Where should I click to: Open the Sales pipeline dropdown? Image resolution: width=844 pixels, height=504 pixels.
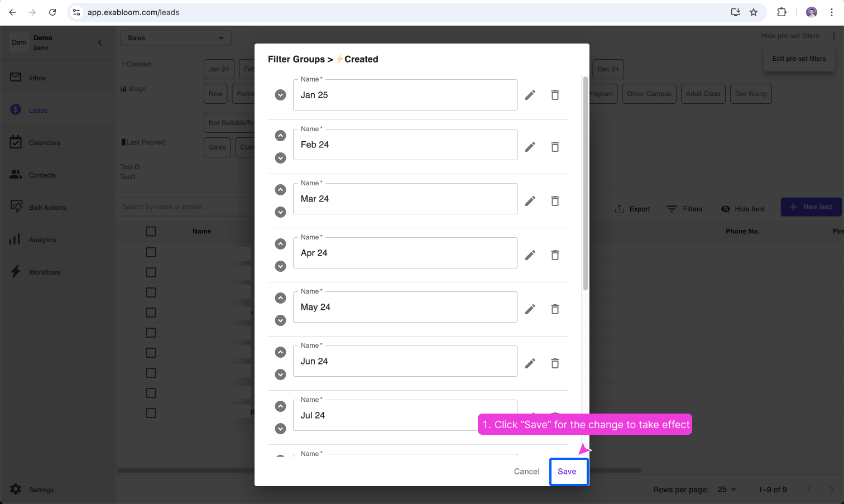(175, 38)
